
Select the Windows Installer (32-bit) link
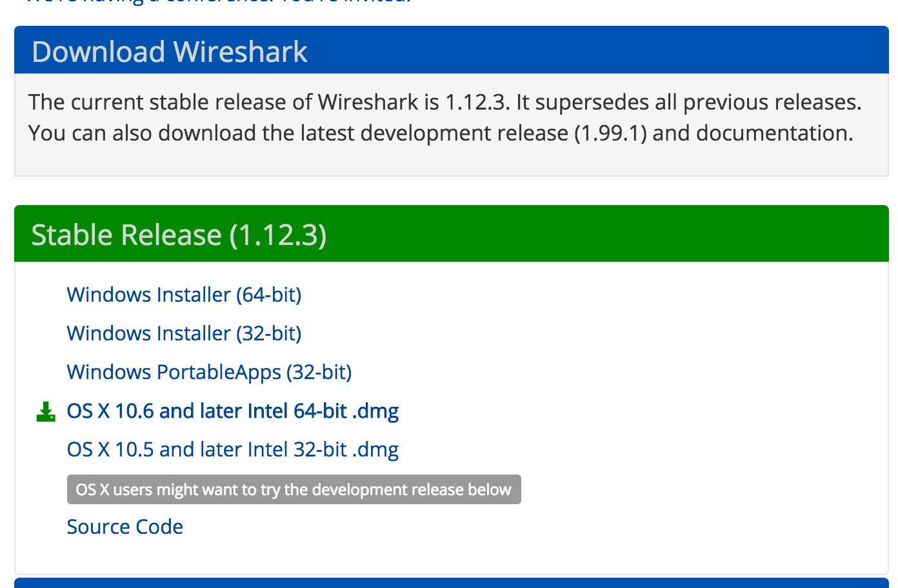click(184, 333)
